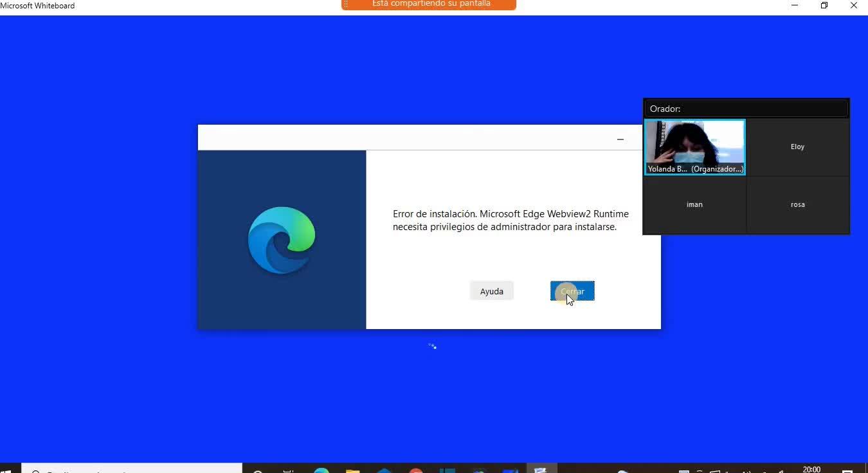Click the 'Está compartiendo su pantalla' sharing banner
The height and width of the screenshot is (473, 868).
tap(429, 4)
